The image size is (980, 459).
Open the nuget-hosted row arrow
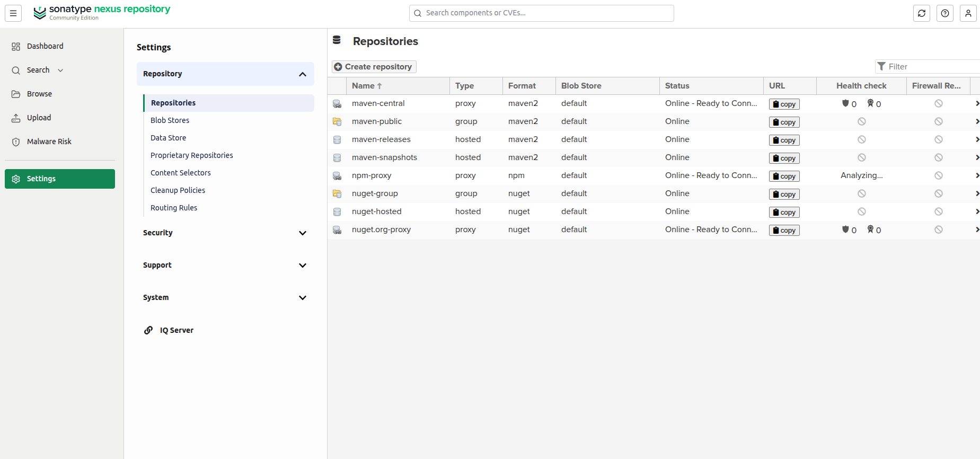[977, 212]
